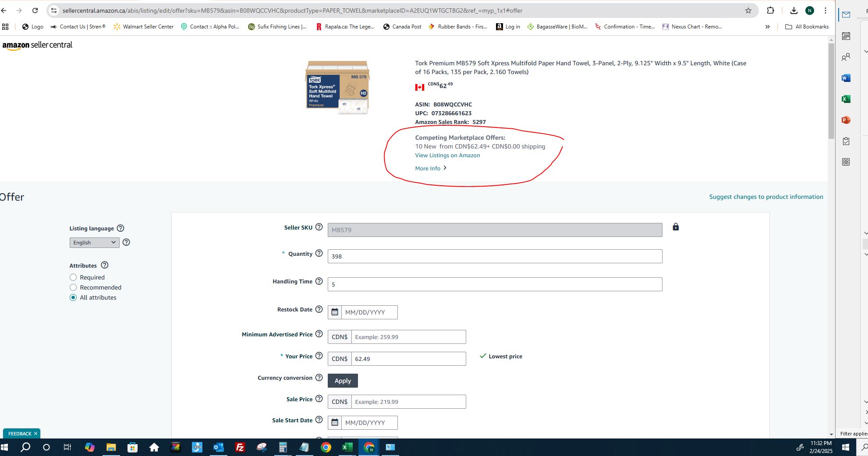Click View Listings on Amazon link

coord(447,155)
